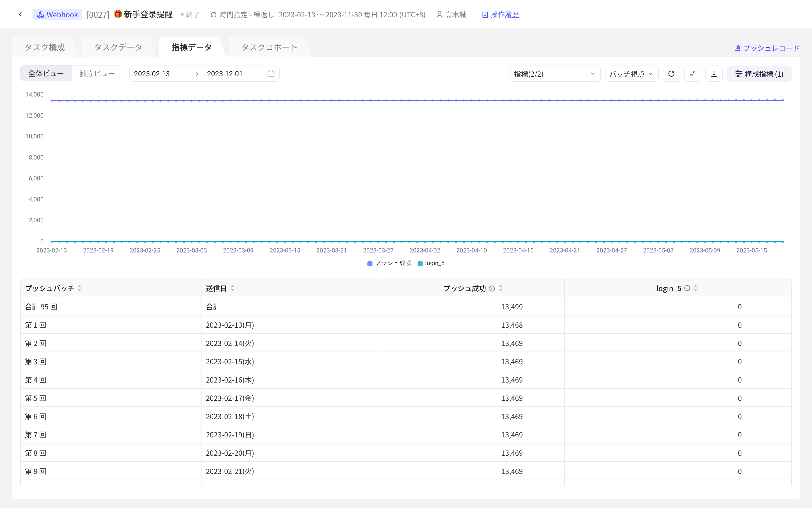Click the Webhook channel tag
This screenshot has height=508, width=812.
[57, 14]
